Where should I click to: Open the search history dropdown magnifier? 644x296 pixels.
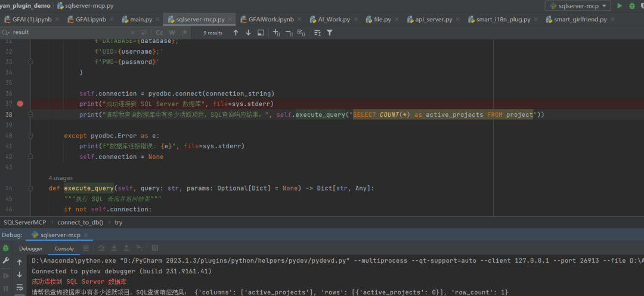6,33
